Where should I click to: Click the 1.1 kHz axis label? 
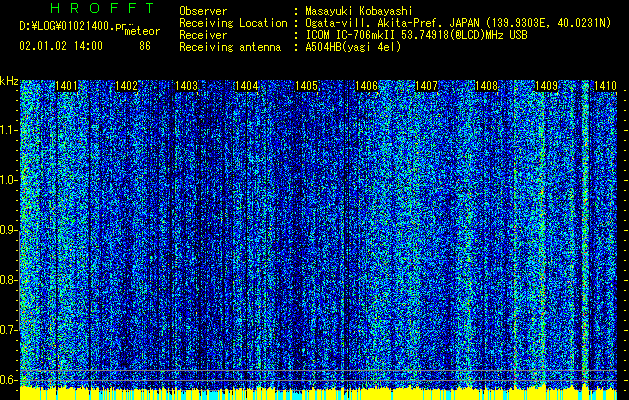[x=8, y=130]
